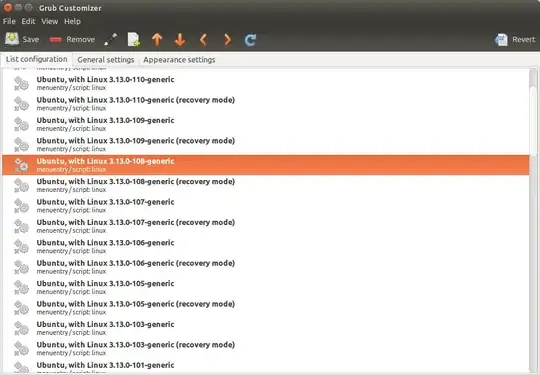540x375 pixels.
Task: Select "Ubuntu, with Linux 3.13.0-107-generic (recovery mode)"
Action: coord(136,222)
